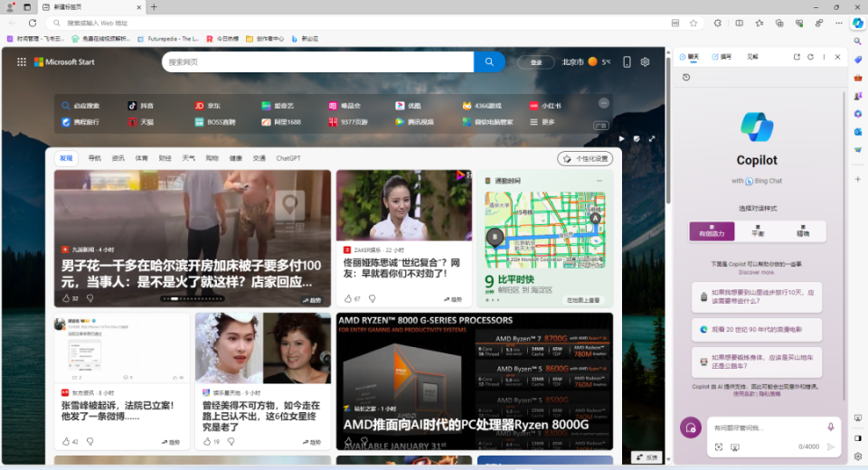Image resolution: width=868 pixels, height=470 pixels.
Task: Toggle Edge sidebar visibility icon
Action: [857, 437]
